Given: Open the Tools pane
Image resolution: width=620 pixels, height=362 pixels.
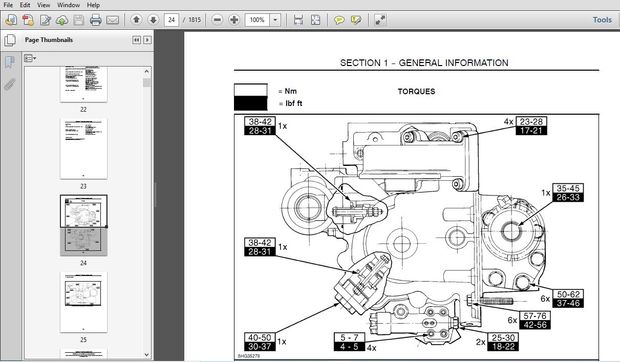Looking at the screenshot, I should [x=602, y=20].
